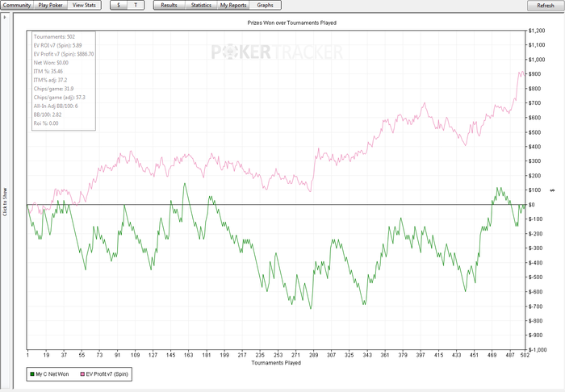The image size is (565, 392).
Task: Click the $-1,000 y-axis label
Action: pos(538,349)
